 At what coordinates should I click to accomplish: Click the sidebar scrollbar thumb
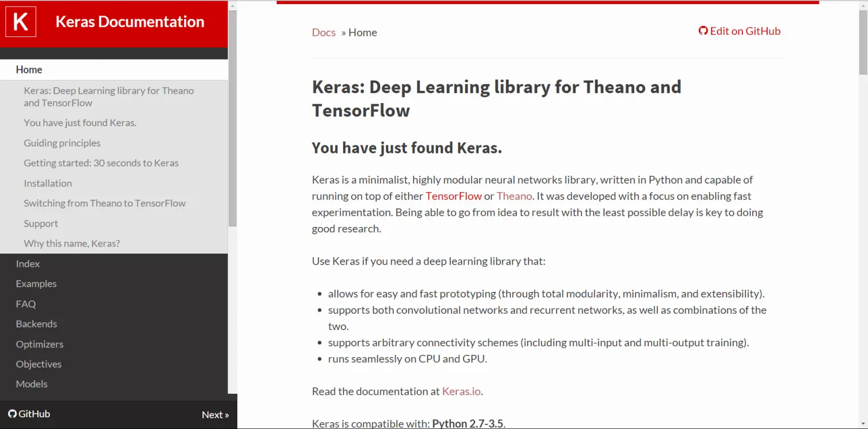(x=233, y=119)
